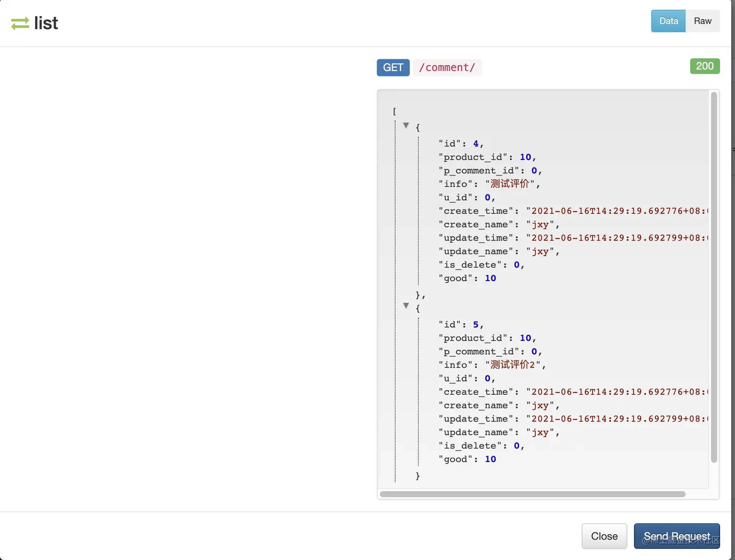Click the list interaction arrows icon
Screen dimensions: 735x560
point(20,23)
